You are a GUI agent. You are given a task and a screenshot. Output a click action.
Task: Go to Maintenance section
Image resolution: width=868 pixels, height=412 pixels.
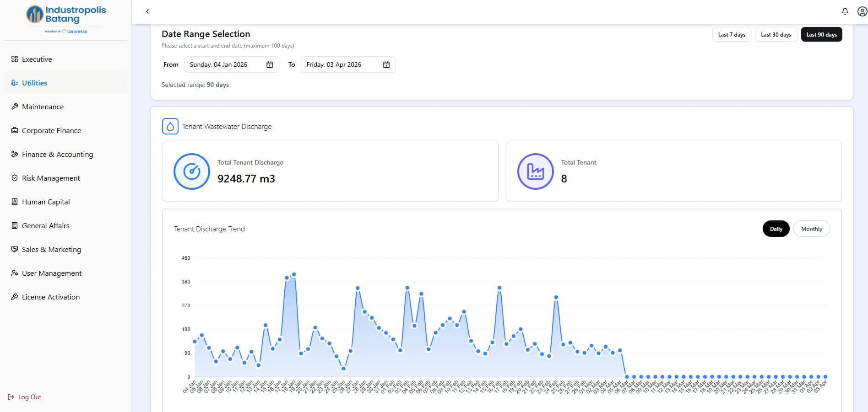(x=65, y=107)
